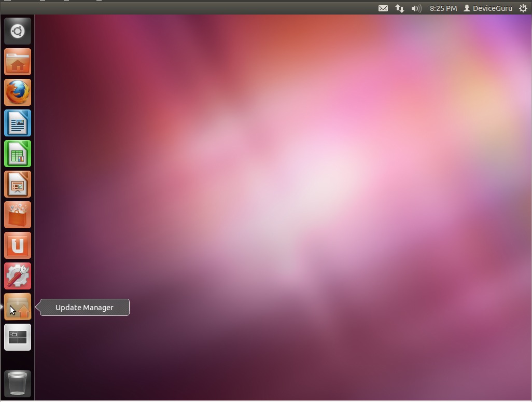This screenshot has height=402, width=532.
Task: Launch Ubuntu One icon
Action: [x=18, y=245]
